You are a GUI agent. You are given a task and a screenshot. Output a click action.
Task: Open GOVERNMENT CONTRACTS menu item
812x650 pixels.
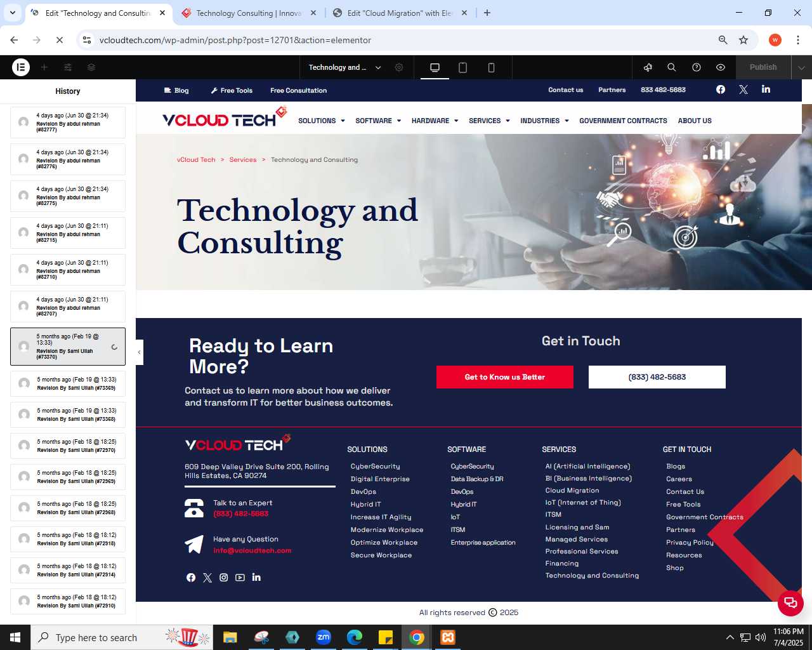[x=623, y=121]
